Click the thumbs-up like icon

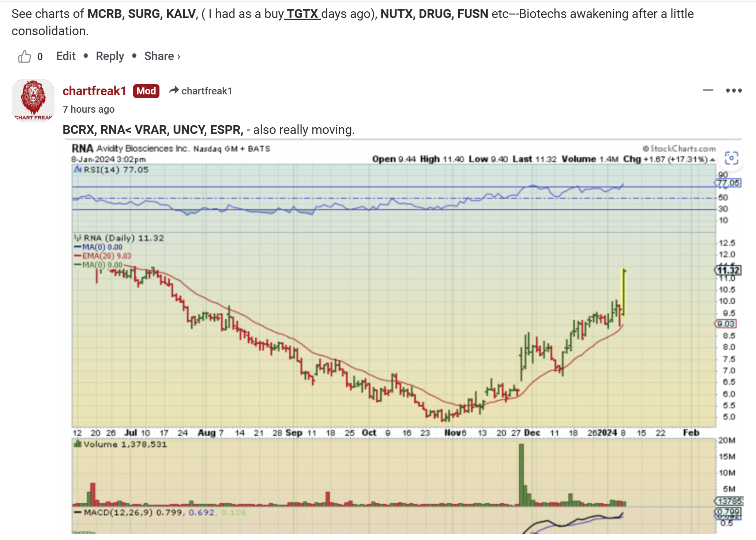(x=25, y=56)
